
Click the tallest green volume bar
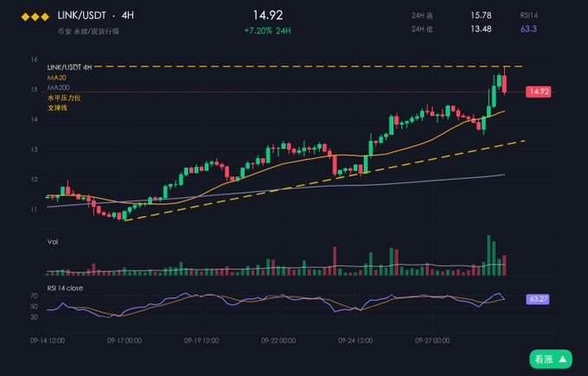click(x=489, y=255)
